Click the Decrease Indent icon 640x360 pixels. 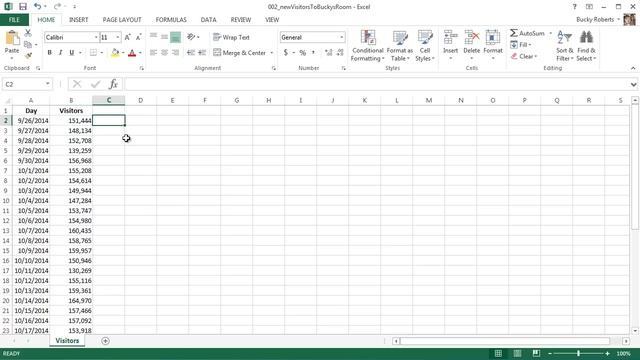[191, 53]
